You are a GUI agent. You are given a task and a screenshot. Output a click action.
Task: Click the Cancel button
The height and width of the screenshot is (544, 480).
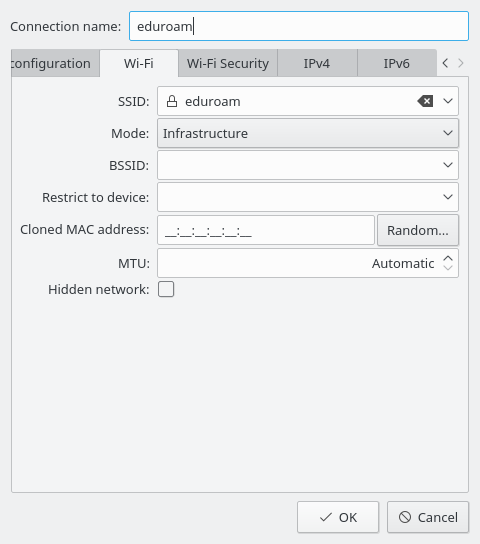tap(428, 517)
